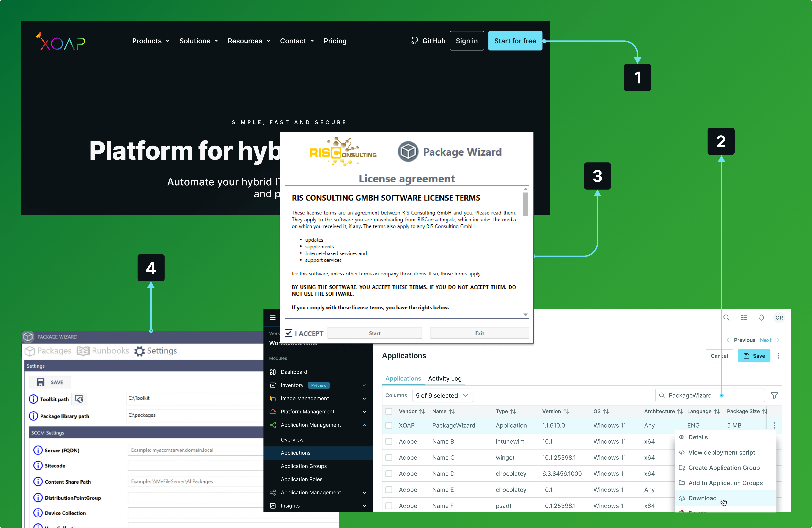Check the Name D row checkbox
The image size is (812, 528).
389,474
